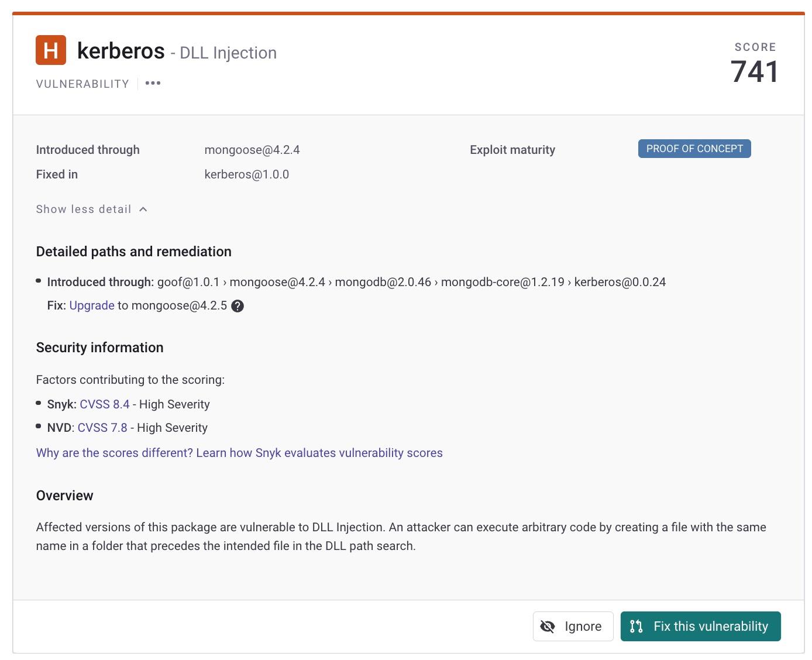Click mongoose@4.2.4 beside Introduced through
The height and width of the screenshot is (660, 812).
point(252,150)
